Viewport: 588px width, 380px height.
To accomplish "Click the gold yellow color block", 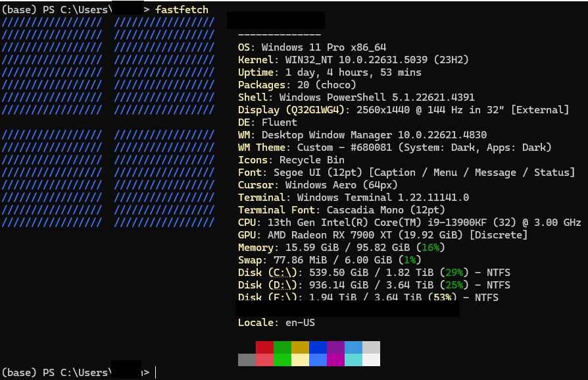I will (300, 347).
